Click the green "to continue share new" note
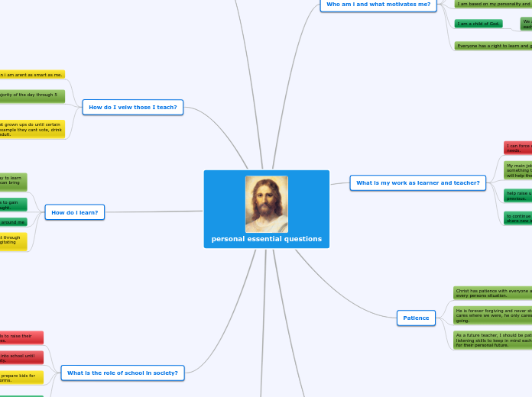The width and height of the screenshot is (532, 397). coord(518,218)
